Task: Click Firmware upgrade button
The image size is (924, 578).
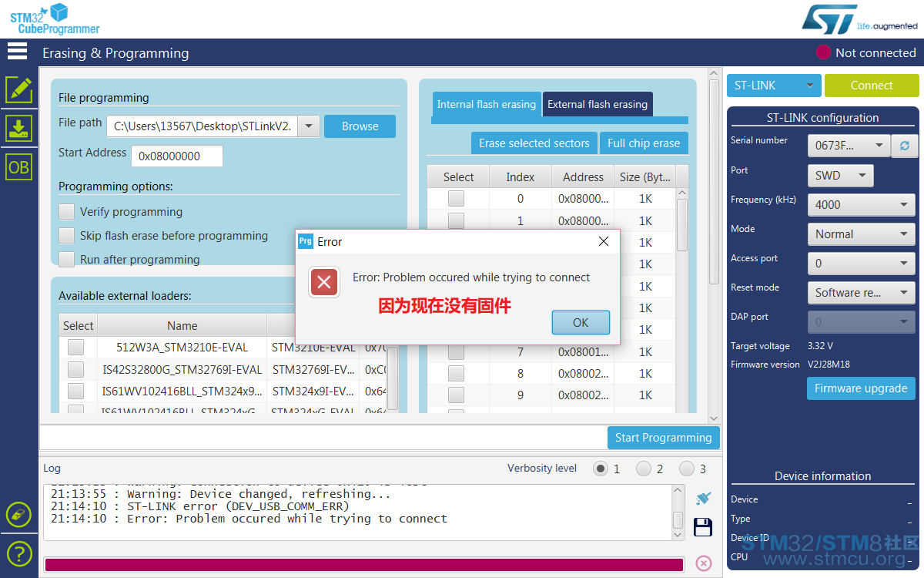Action: pos(861,388)
